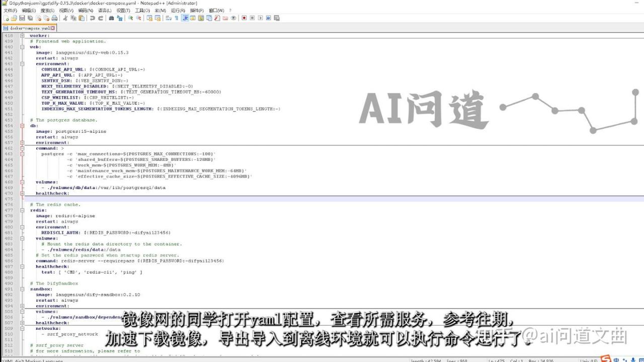Click the REDISCLI_AUTH environment line
Screen dimensions: 644x362
pos(106,233)
